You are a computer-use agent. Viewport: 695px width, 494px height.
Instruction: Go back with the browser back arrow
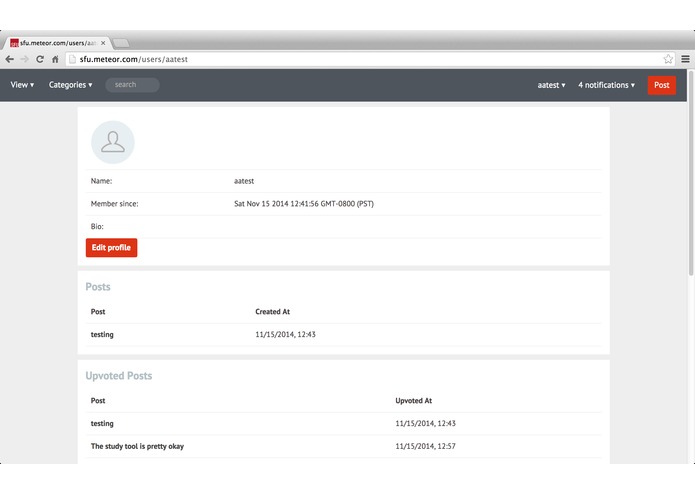point(10,59)
